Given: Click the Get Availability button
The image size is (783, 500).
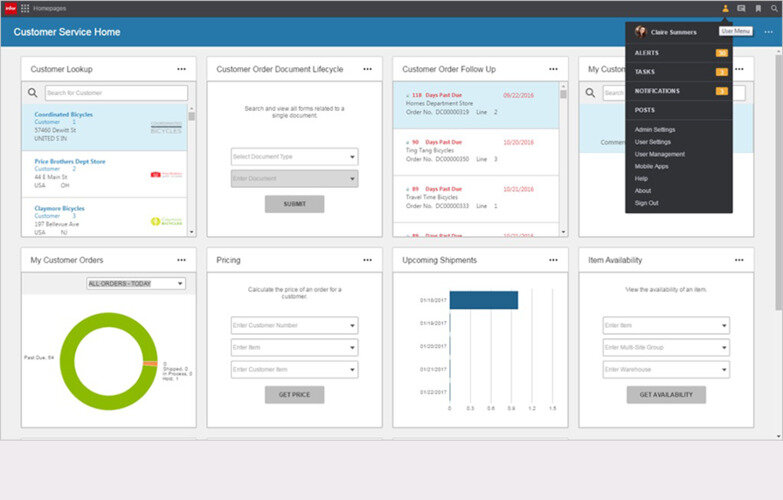Looking at the screenshot, I should tap(666, 395).
